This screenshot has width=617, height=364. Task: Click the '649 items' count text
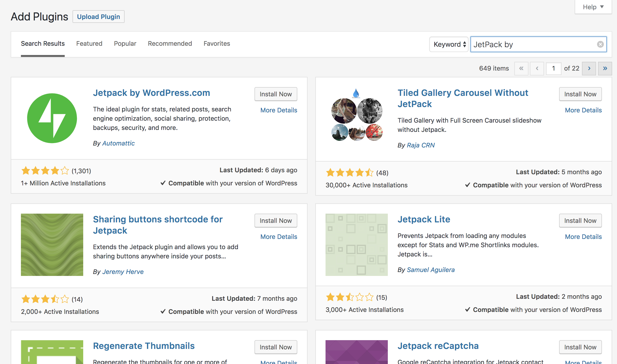click(x=494, y=68)
